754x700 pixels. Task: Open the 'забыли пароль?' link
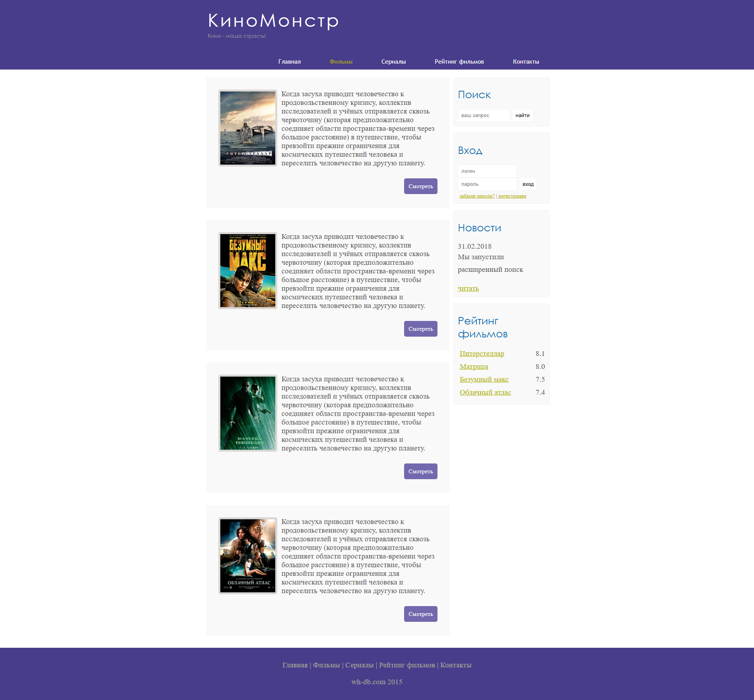(477, 196)
